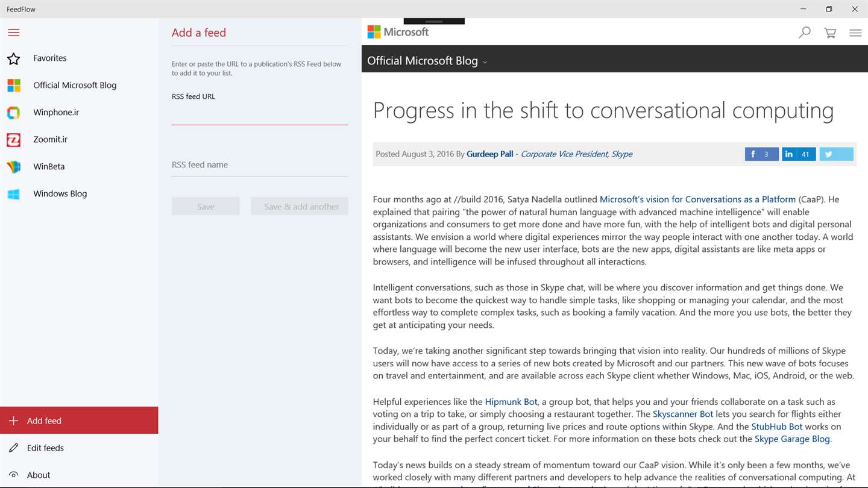The height and width of the screenshot is (488, 868).
Task: Open Edit feeds in sidebar
Action: [45, 448]
